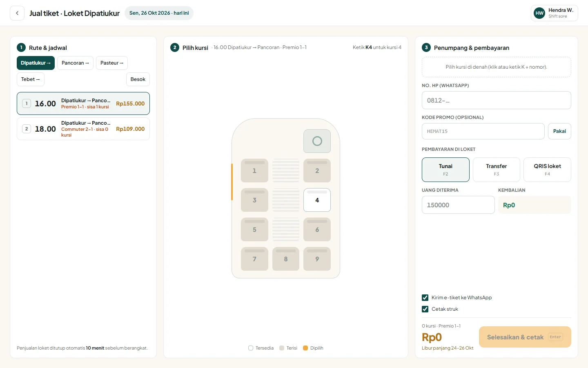Screen dimensions: 588x368
Task: Select the 16.00 departure schedule
Action: pyautogui.click(x=83, y=103)
